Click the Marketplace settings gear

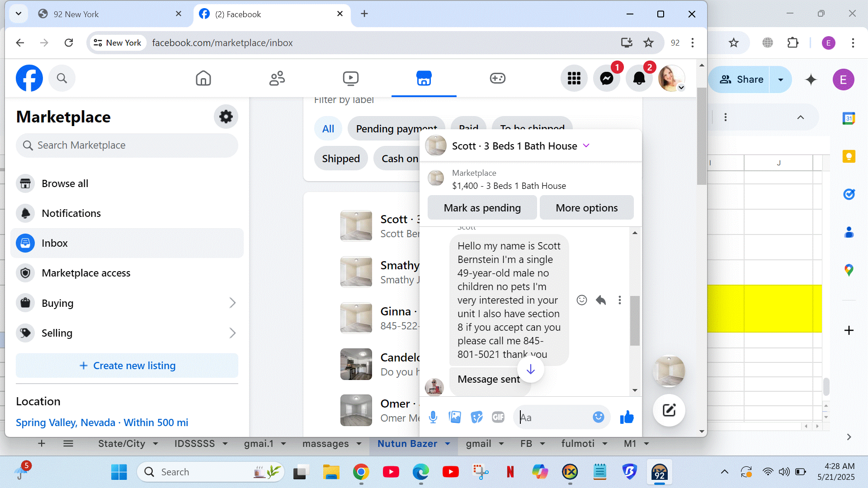click(226, 117)
